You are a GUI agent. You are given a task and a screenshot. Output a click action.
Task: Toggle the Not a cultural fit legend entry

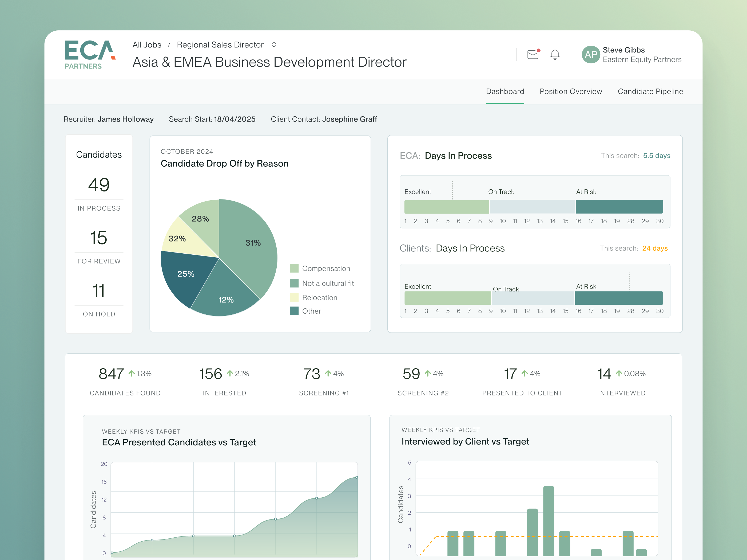pyautogui.click(x=328, y=283)
